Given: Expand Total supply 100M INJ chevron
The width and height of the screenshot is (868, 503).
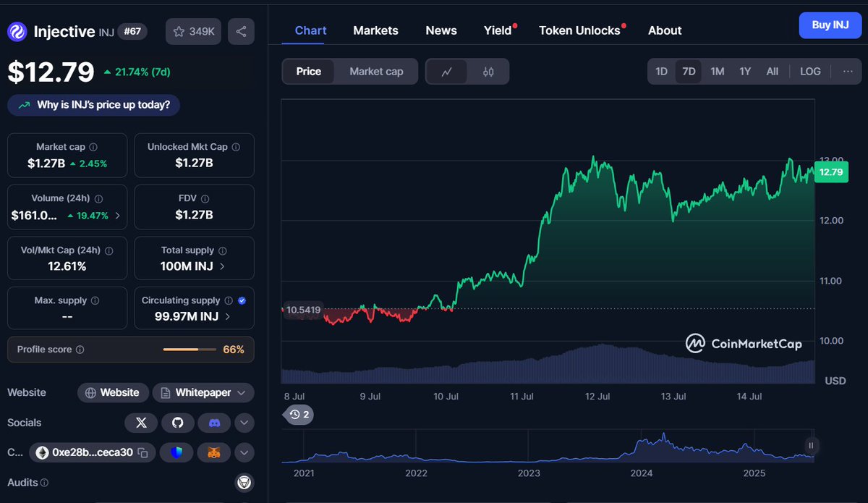Looking at the screenshot, I should click(221, 266).
